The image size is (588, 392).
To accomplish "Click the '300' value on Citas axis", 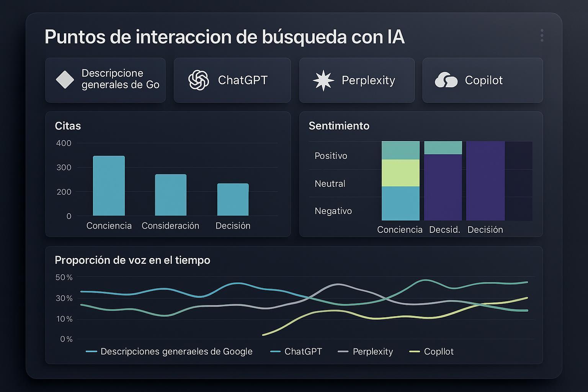I will click(64, 167).
